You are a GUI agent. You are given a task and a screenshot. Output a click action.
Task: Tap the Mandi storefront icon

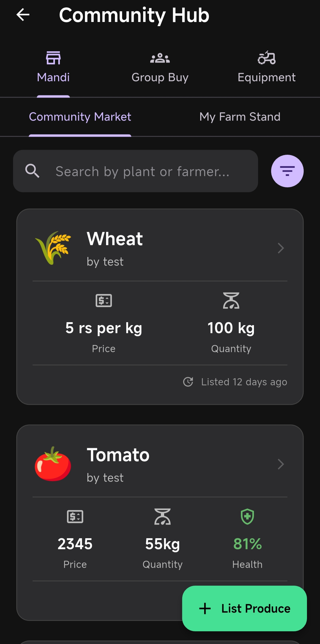tap(53, 58)
